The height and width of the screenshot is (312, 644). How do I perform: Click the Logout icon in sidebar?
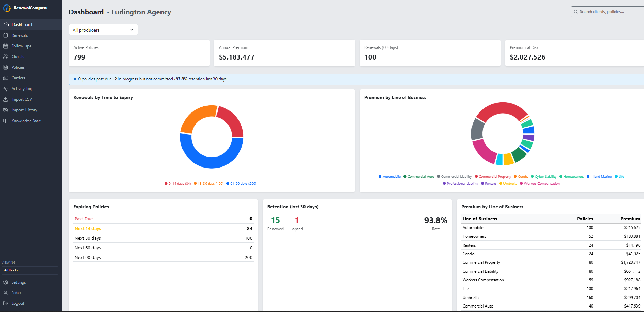(x=5, y=303)
